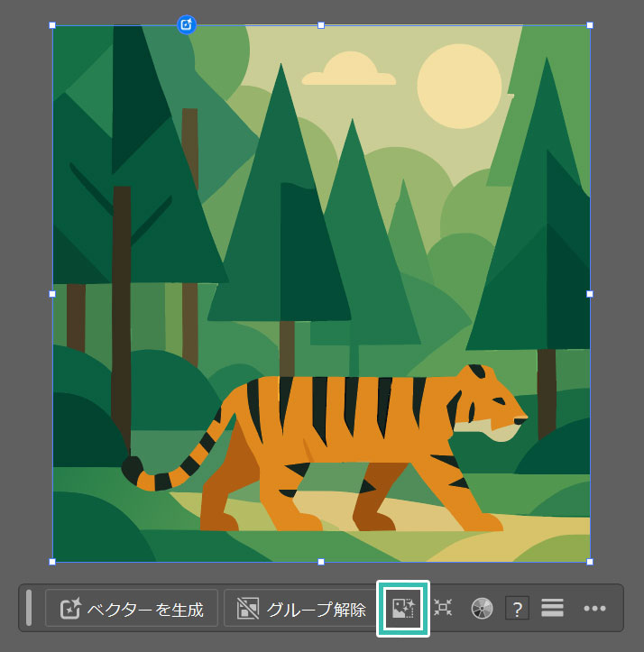Click the top-left selection handle
The width and height of the screenshot is (644, 652).
point(52,25)
